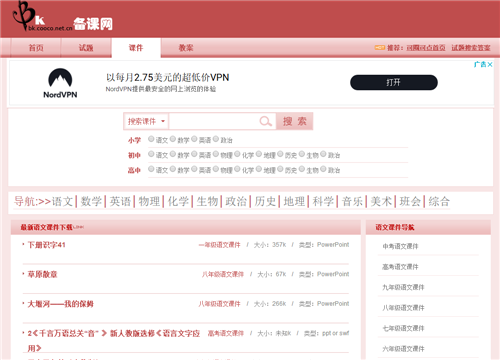Open the 首页 tab

click(36, 48)
